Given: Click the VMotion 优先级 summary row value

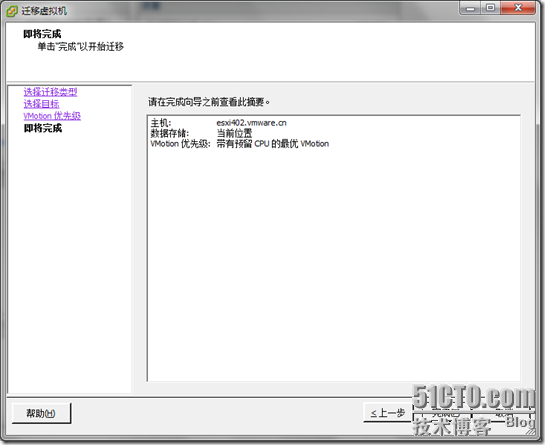Looking at the screenshot, I should [x=272, y=144].
